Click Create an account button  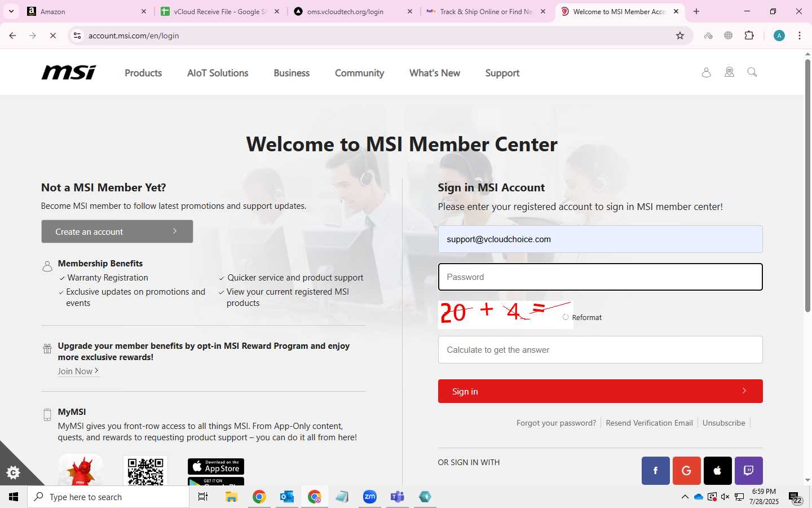click(117, 231)
